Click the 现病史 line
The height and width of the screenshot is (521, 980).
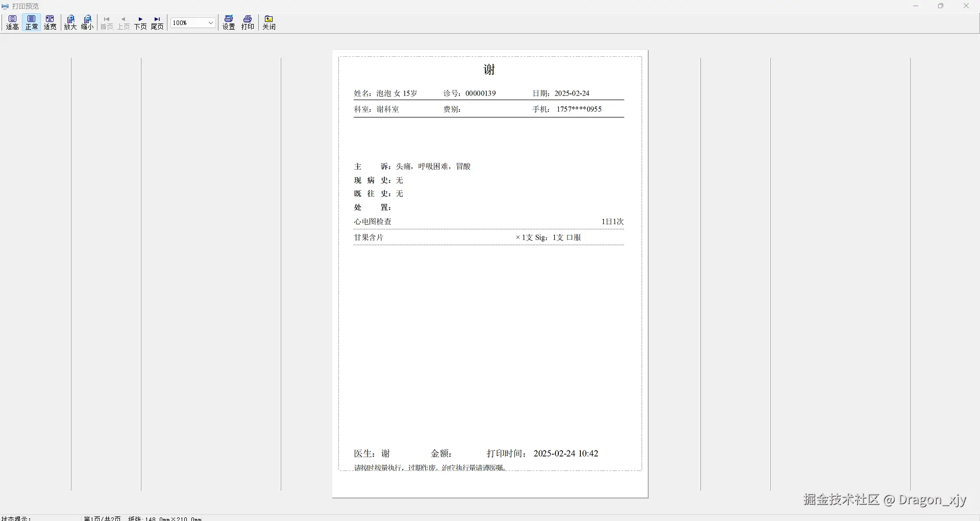pyautogui.click(x=379, y=180)
